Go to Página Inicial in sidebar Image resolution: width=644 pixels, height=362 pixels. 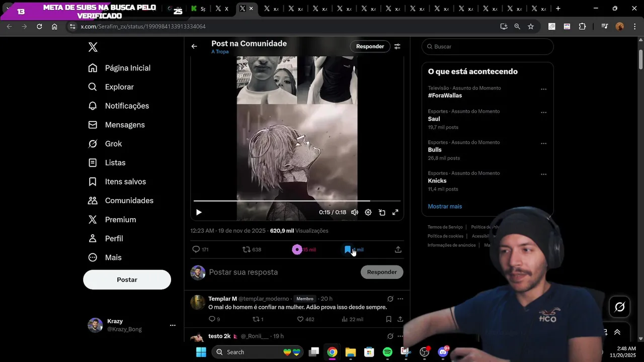coord(120,68)
